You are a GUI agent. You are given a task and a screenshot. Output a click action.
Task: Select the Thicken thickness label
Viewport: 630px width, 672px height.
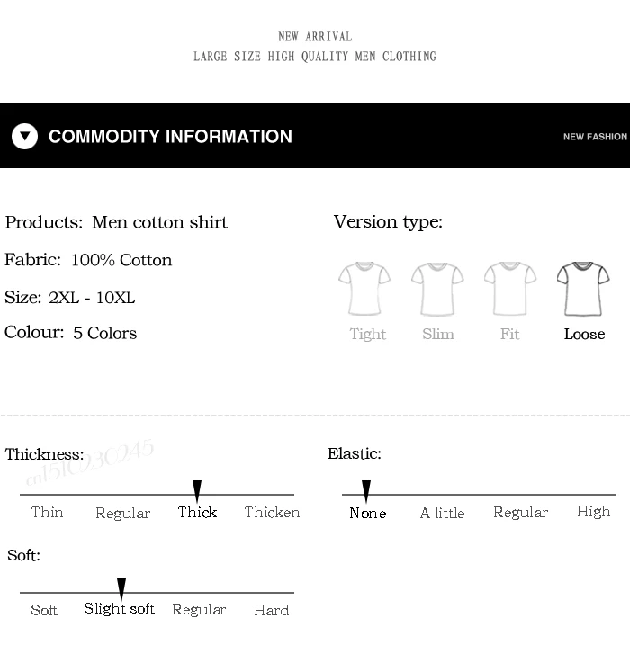(272, 512)
